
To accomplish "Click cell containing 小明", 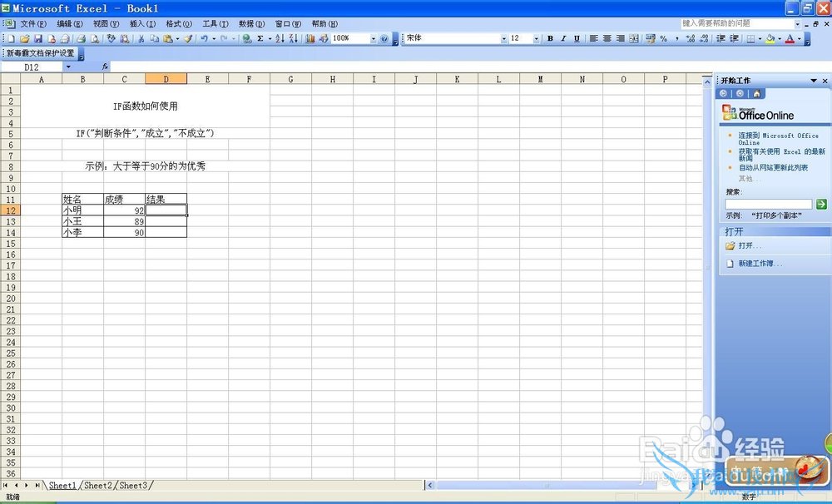I will (x=82, y=210).
